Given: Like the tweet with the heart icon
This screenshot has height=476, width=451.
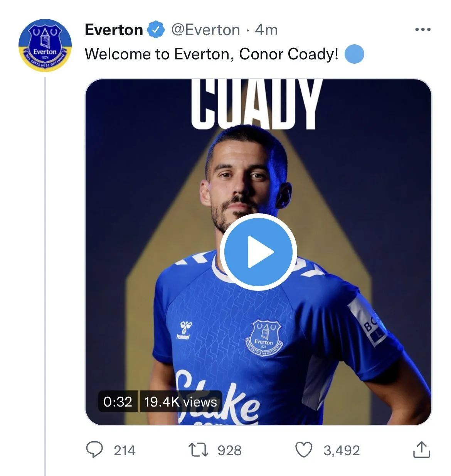Looking at the screenshot, I should pyautogui.click(x=304, y=450).
